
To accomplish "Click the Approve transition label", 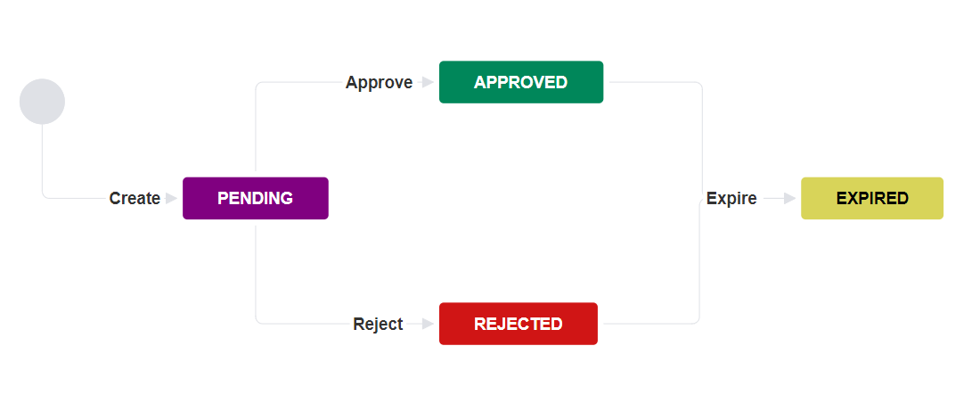I will (379, 83).
